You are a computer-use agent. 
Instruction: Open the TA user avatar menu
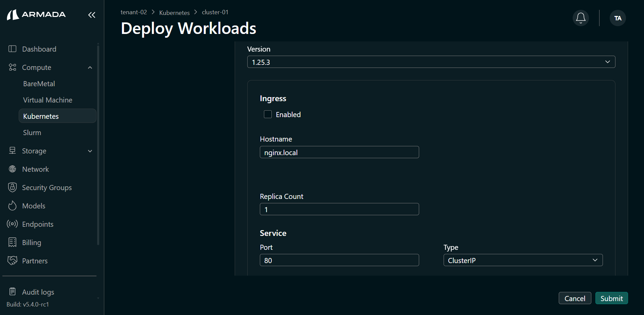[618, 18]
